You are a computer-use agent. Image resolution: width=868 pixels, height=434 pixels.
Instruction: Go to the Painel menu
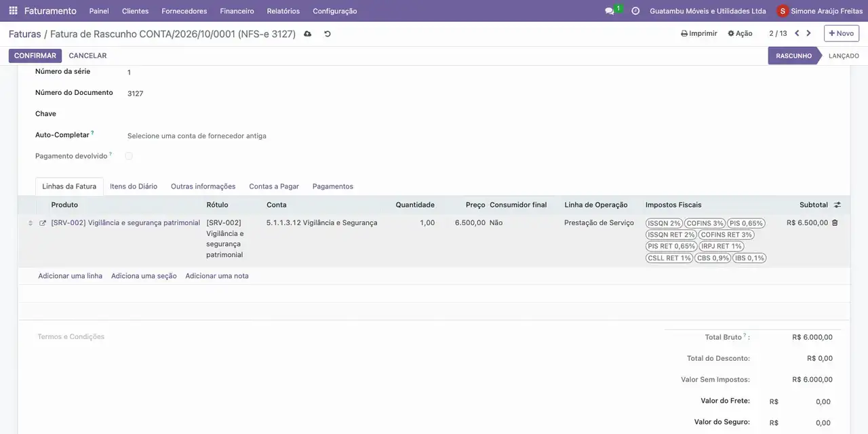tap(99, 11)
